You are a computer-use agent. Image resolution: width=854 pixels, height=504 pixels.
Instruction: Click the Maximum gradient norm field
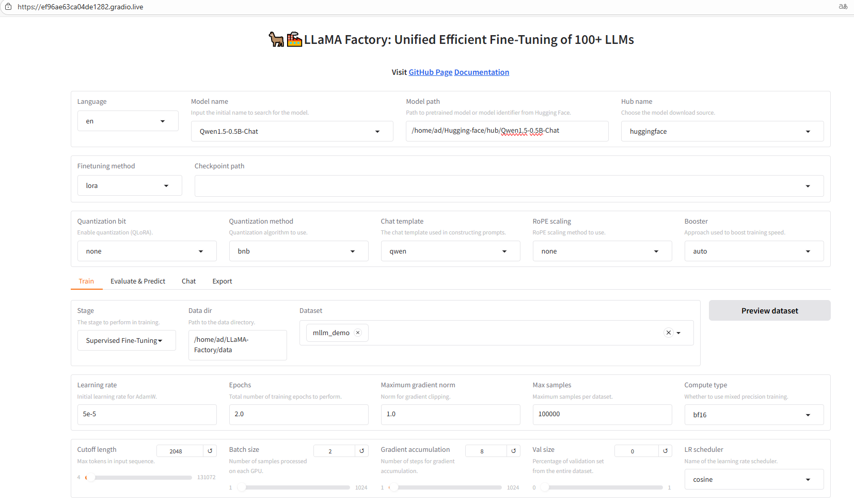pos(450,414)
